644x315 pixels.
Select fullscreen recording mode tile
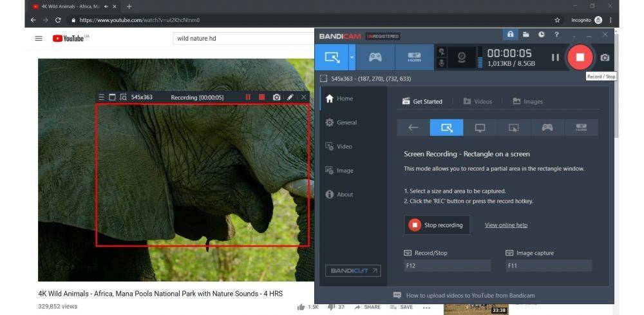click(480, 128)
